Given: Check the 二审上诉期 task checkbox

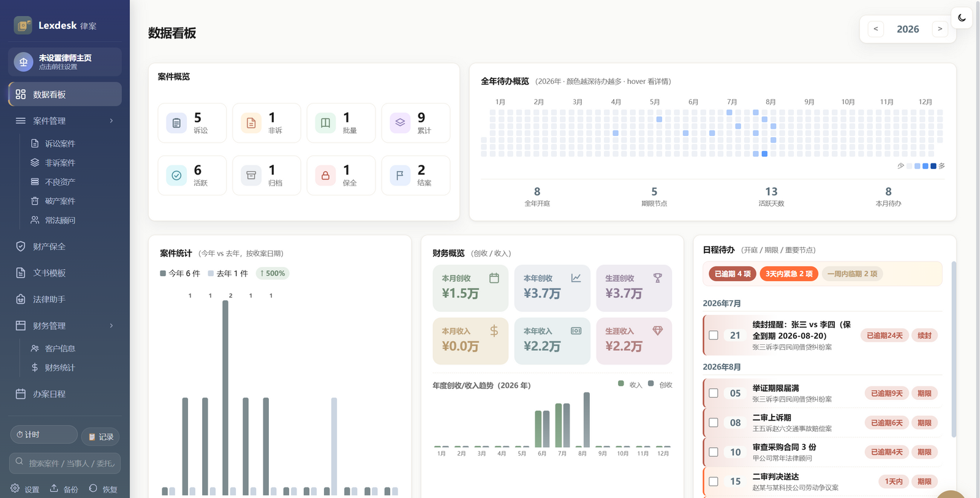Looking at the screenshot, I should coord(714,423).
